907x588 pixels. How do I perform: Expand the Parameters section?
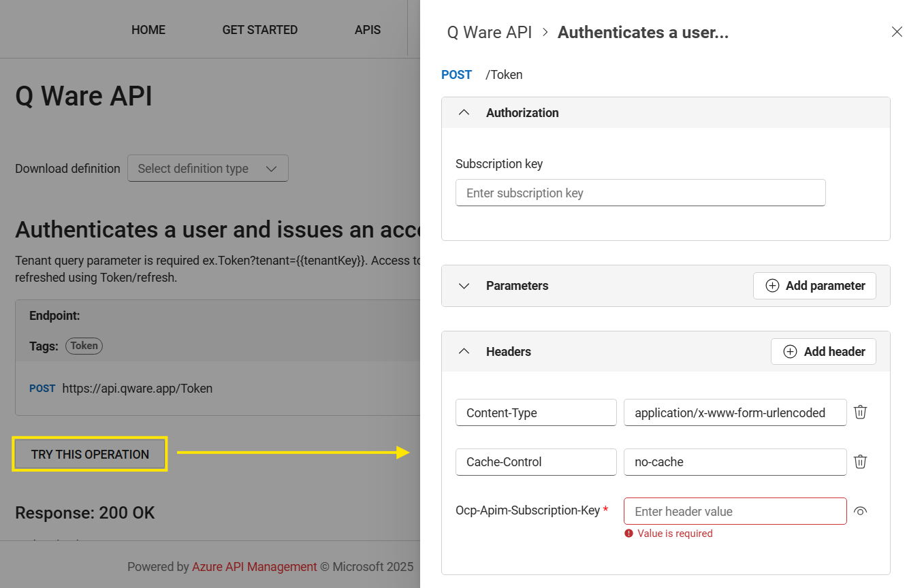click(464, 286)
